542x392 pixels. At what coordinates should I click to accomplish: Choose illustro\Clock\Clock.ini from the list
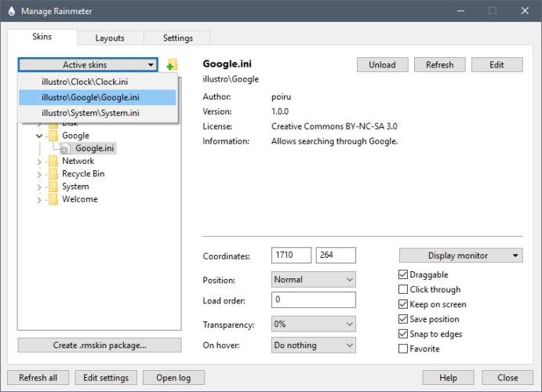click(97, 82)
